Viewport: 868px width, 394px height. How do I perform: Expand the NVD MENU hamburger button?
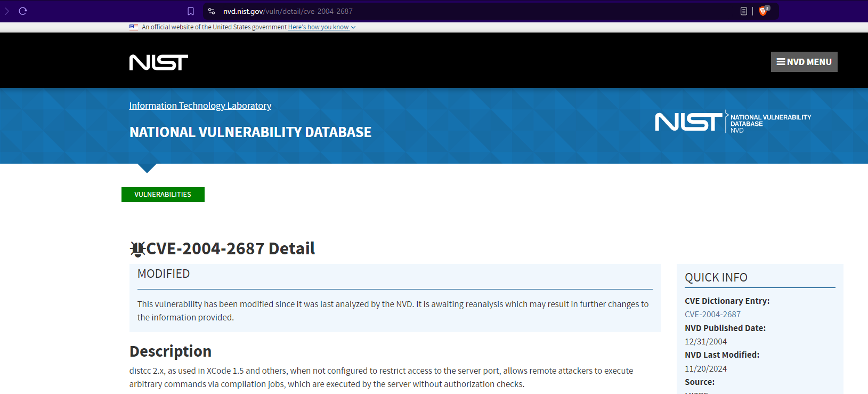[x=804, y=62]
